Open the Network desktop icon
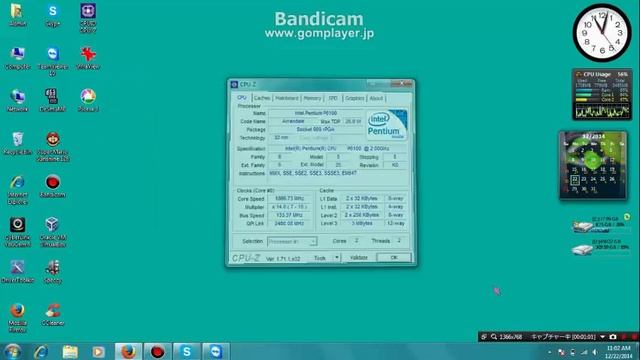Viewport: 640px width, 360px height. pos(18,100)
